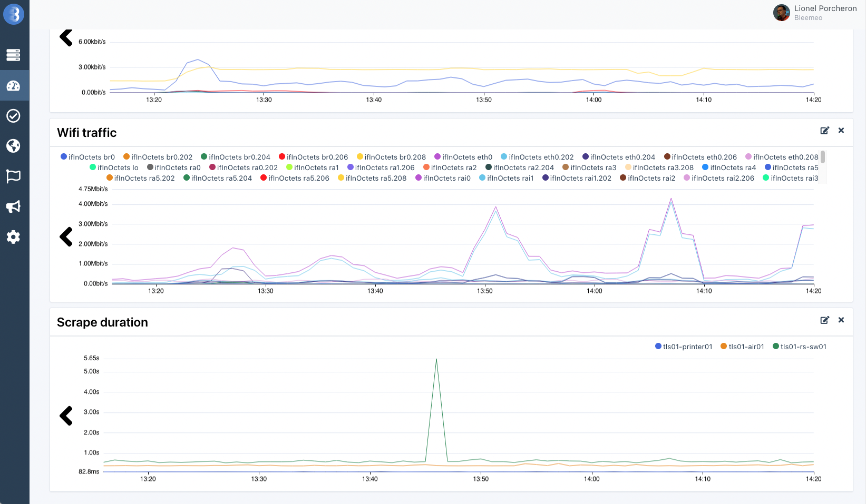Screen dimensions: 866x504
Task: Edit the Scrape duration widget
Action: 825,320
